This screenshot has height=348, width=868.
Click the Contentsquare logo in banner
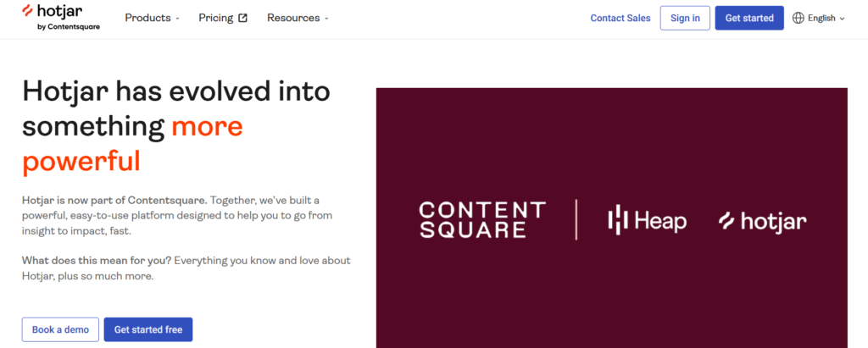click(482, 220)
